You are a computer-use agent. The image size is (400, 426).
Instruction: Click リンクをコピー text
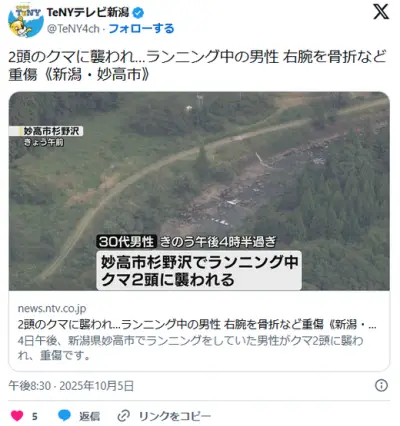pos(175,416)
